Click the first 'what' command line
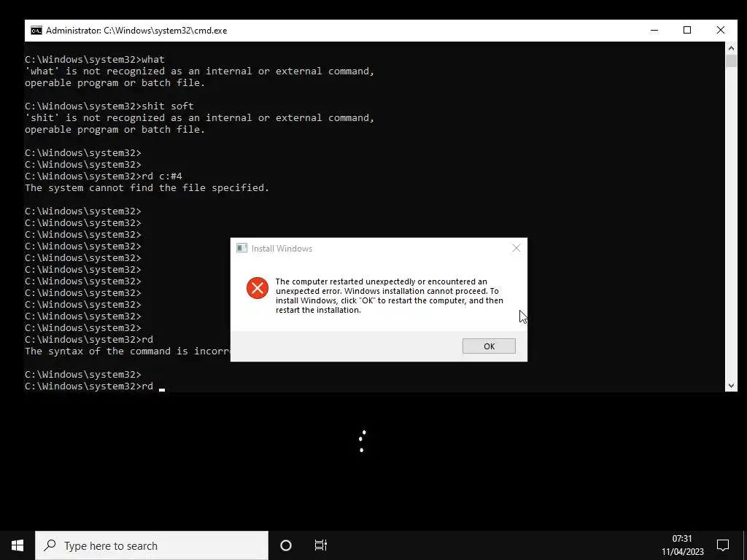 click(x=94, y=60)
